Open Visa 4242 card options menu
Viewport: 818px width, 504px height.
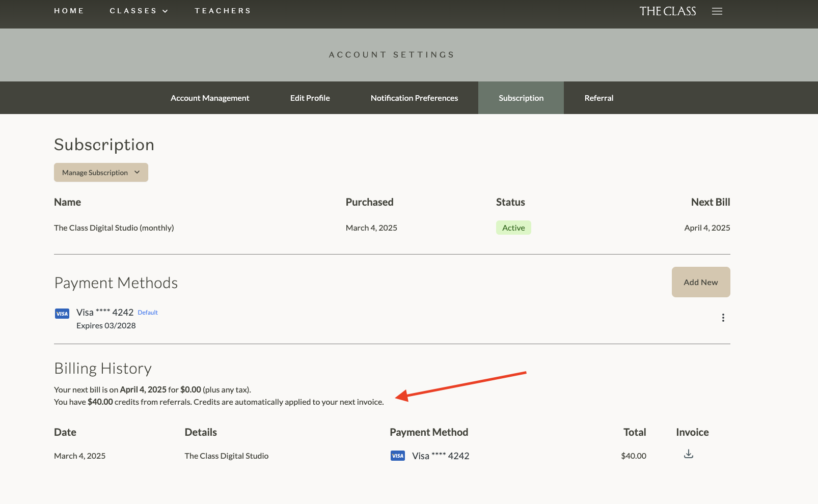click(723, 318)
